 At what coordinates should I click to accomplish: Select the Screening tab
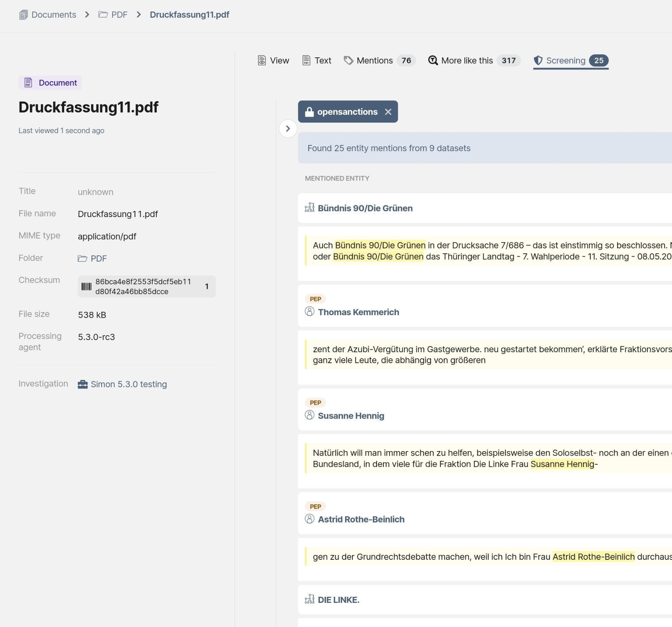click(x=571, y=60)
